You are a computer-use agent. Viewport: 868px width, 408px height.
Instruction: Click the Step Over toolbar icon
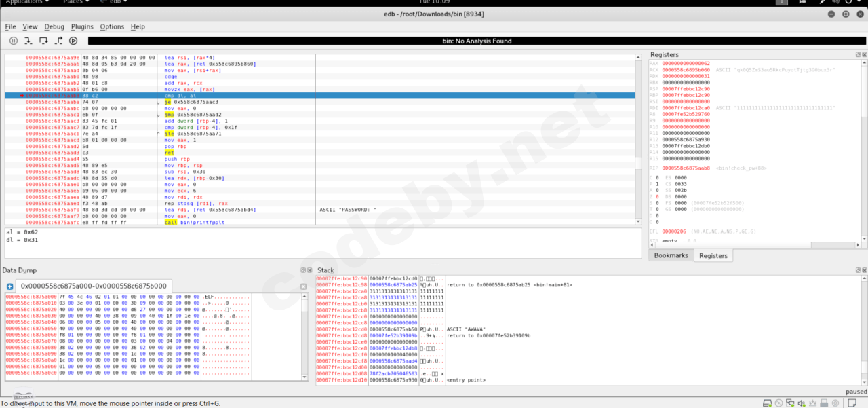43,41
